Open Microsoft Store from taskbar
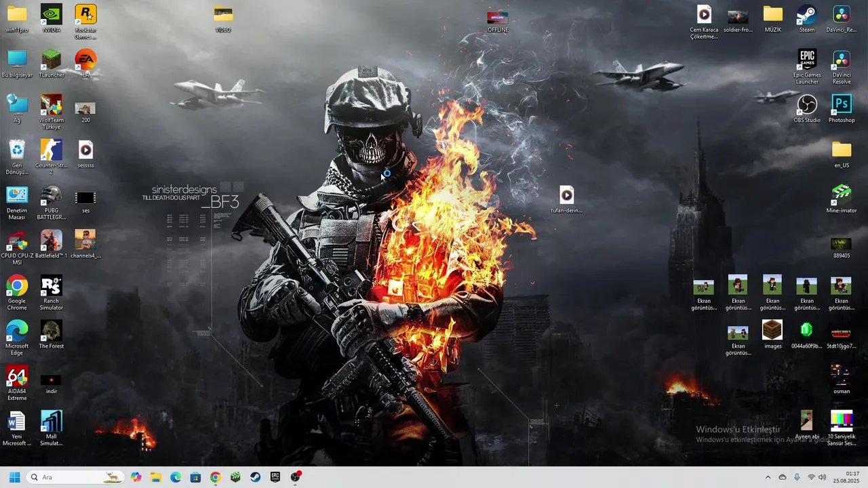Screen dimensions: 868x488 tap(195, 477)
